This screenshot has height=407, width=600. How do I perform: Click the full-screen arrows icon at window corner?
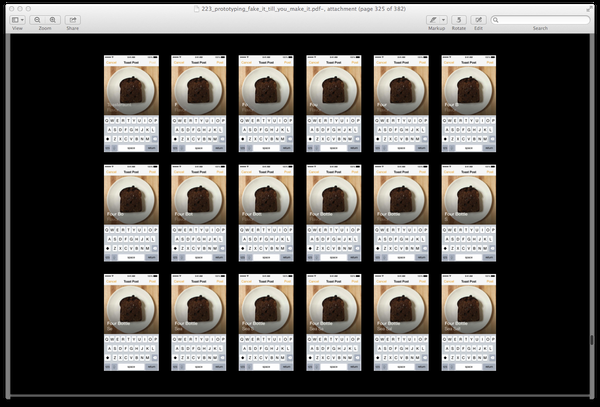(589, 9)
